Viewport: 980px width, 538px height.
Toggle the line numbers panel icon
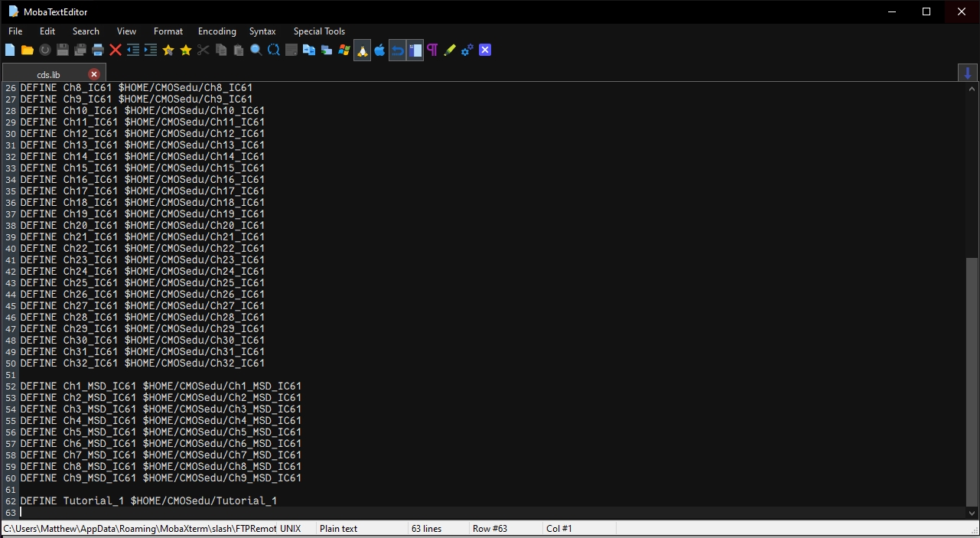(415, 51)
